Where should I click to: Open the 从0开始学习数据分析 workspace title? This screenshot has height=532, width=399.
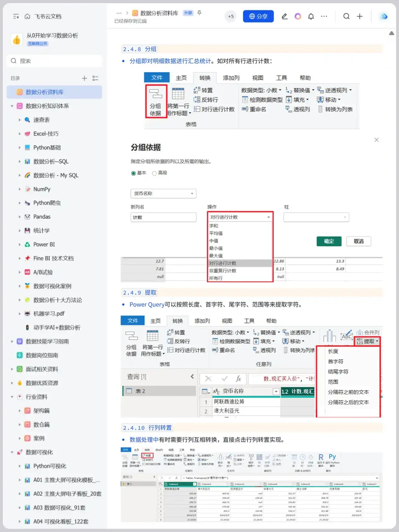tap(52, 36)
